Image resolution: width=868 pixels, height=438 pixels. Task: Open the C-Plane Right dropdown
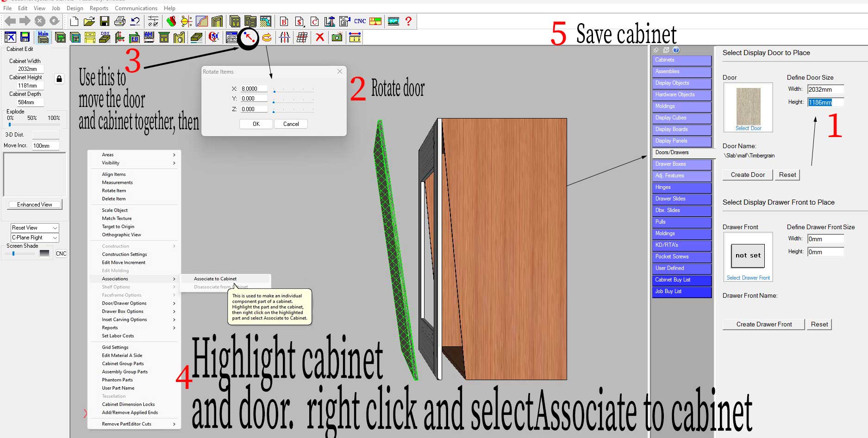35,238
